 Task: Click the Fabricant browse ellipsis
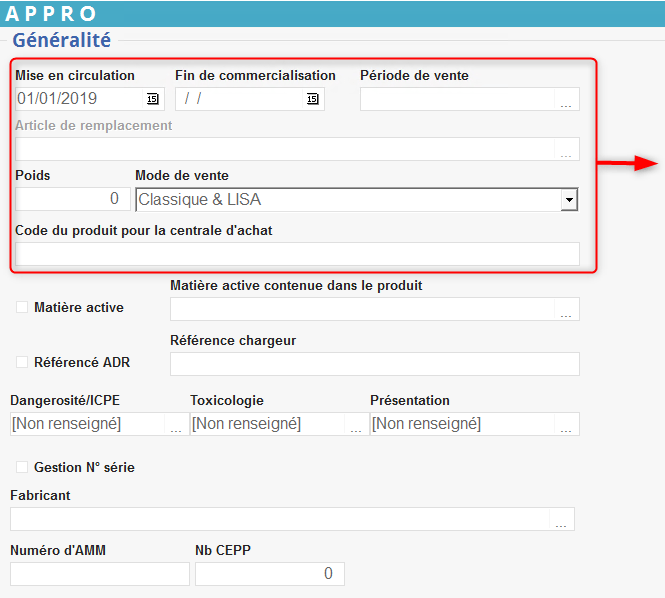point(561,521)
